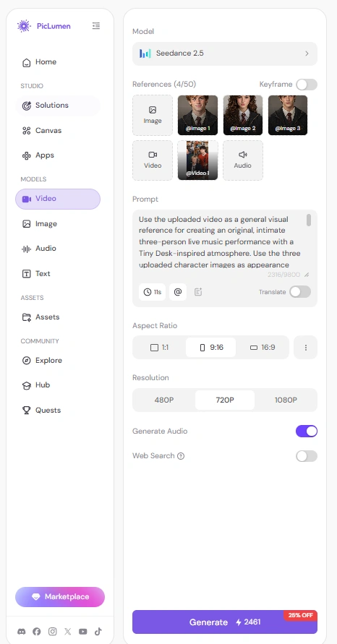Go to Home in sidebar
Screen dimensions: 337x644
tap(58, 62)
